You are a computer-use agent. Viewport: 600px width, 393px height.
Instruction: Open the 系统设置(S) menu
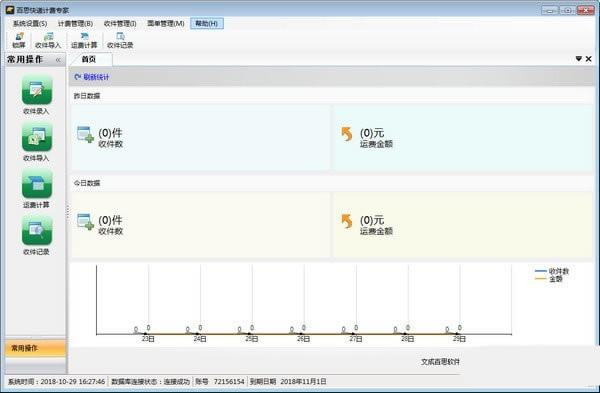30,24
